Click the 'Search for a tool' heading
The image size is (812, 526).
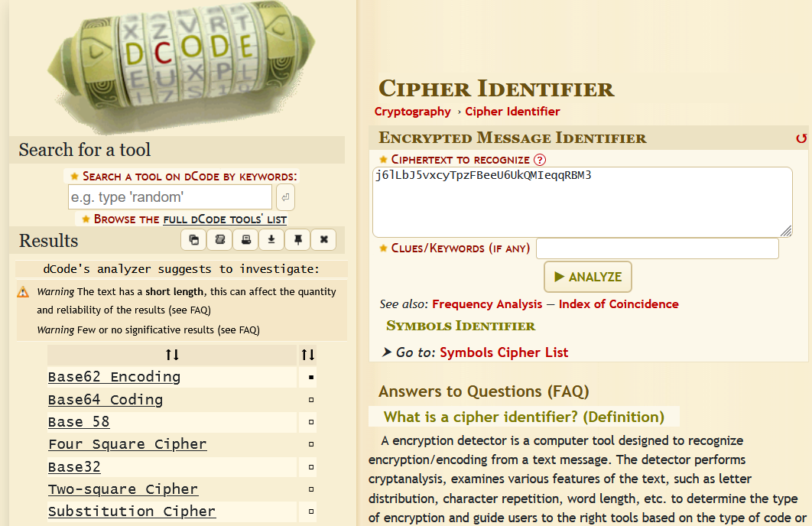[x=84, y=150]
